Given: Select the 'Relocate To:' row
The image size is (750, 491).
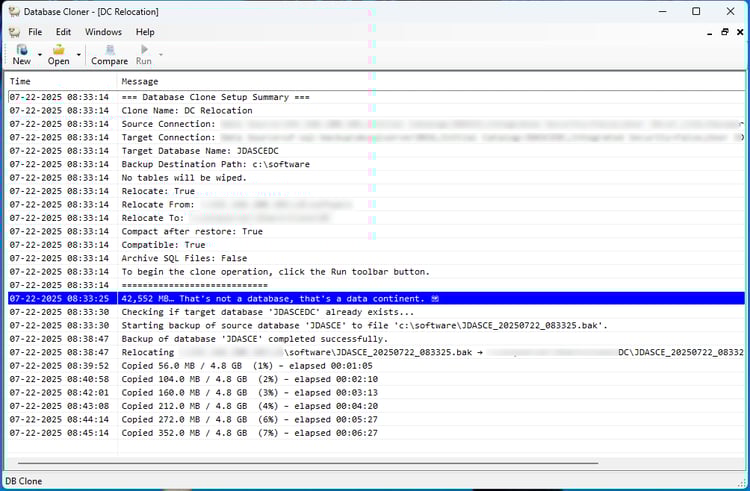Looking at the screenshot, I should pos(376,218).
